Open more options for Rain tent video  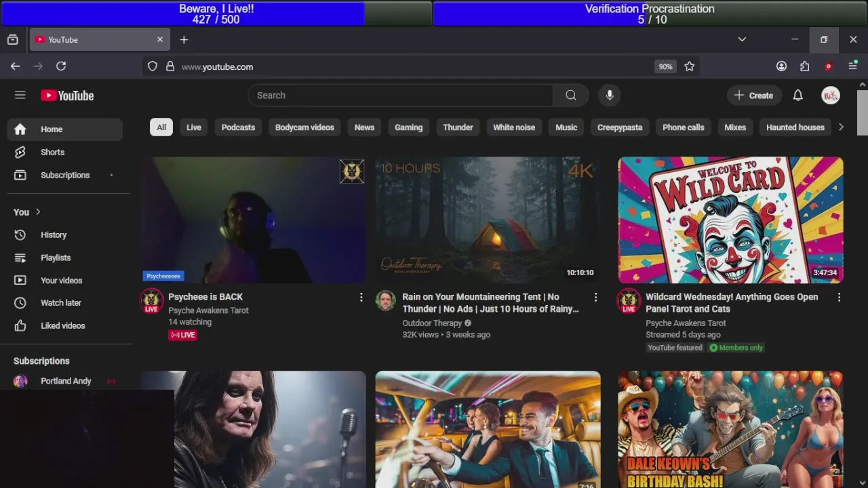[x=596, y=298]
